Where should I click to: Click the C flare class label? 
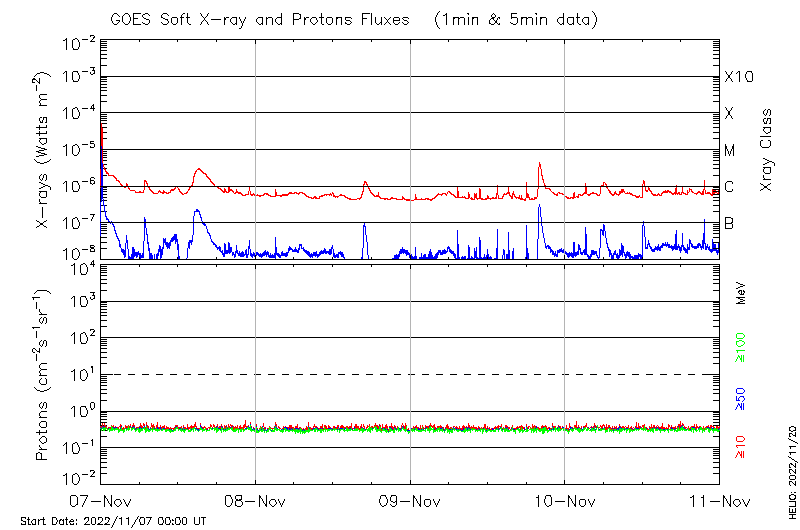tap(729, 187)
